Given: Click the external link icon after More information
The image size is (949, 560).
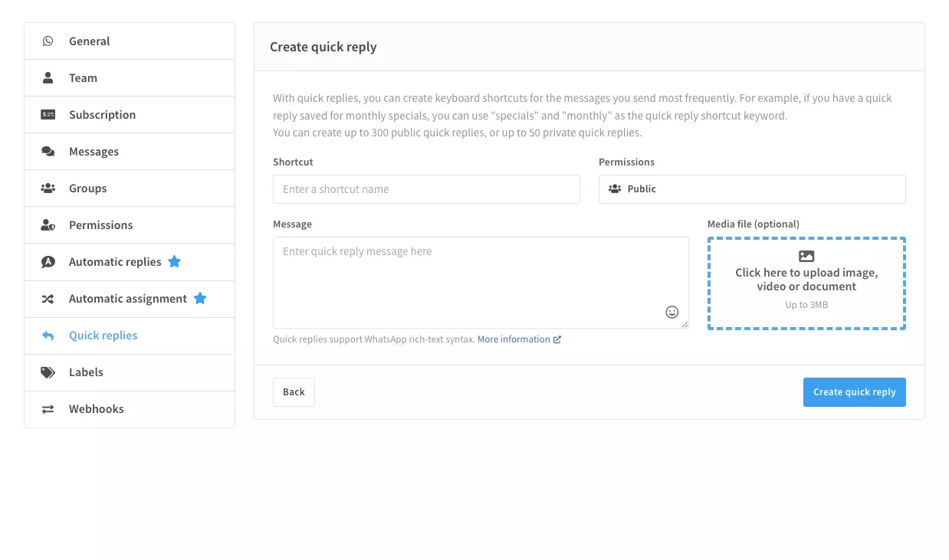Looking at the screenshot, I should click(557, 339).
